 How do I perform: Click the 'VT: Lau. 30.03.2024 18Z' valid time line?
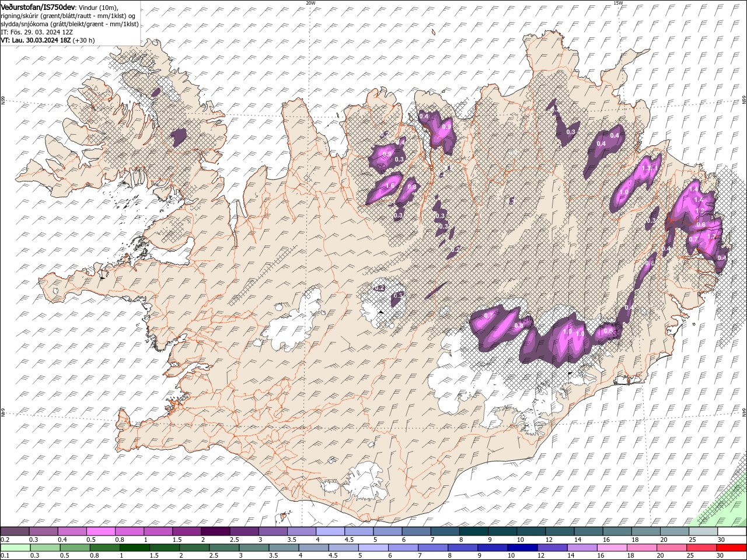click(x=36, y=40)
